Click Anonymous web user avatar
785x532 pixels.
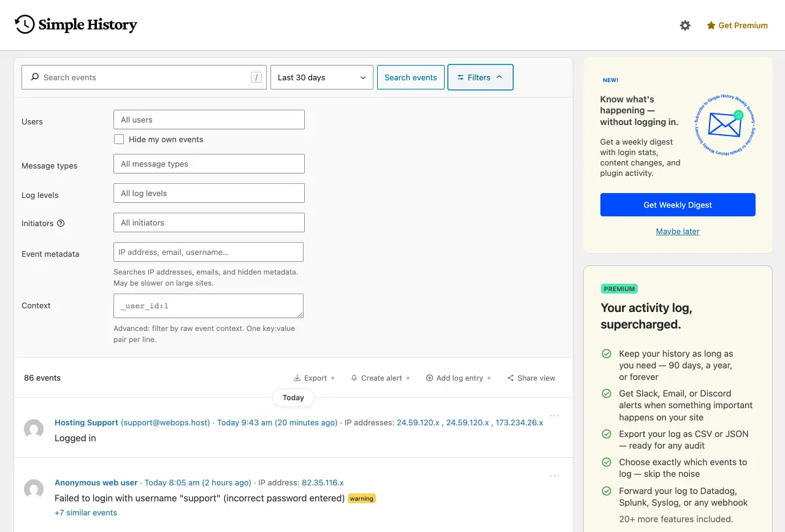point(34,489)
